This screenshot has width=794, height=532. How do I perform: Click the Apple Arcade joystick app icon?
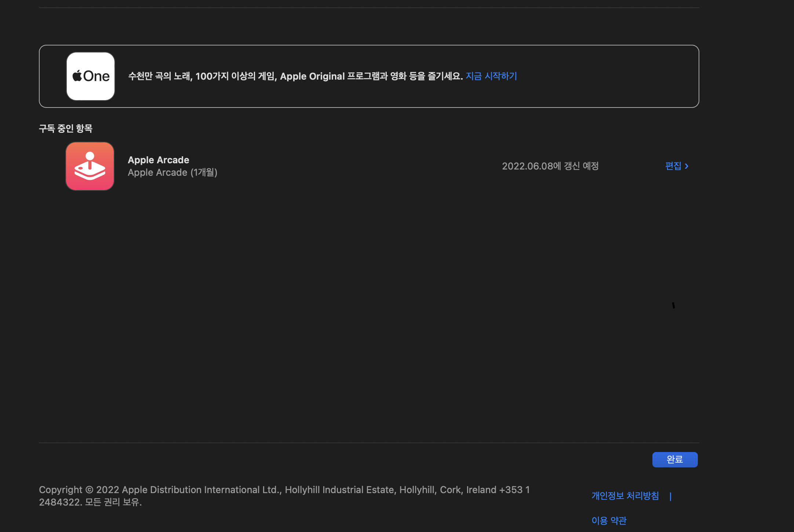[x=90, y=166]
